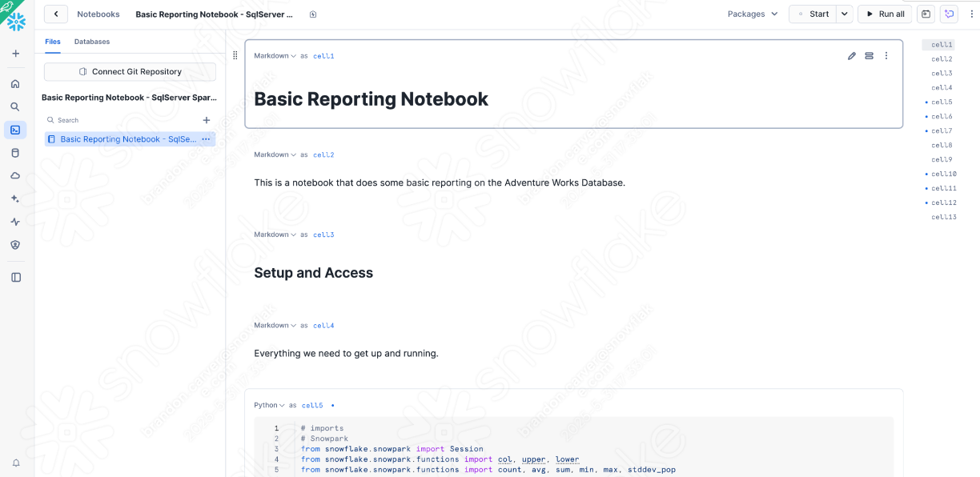Screen dimensions: 980x477
Task: Jump to cell3 in the outline
Action: coord(942,74)
